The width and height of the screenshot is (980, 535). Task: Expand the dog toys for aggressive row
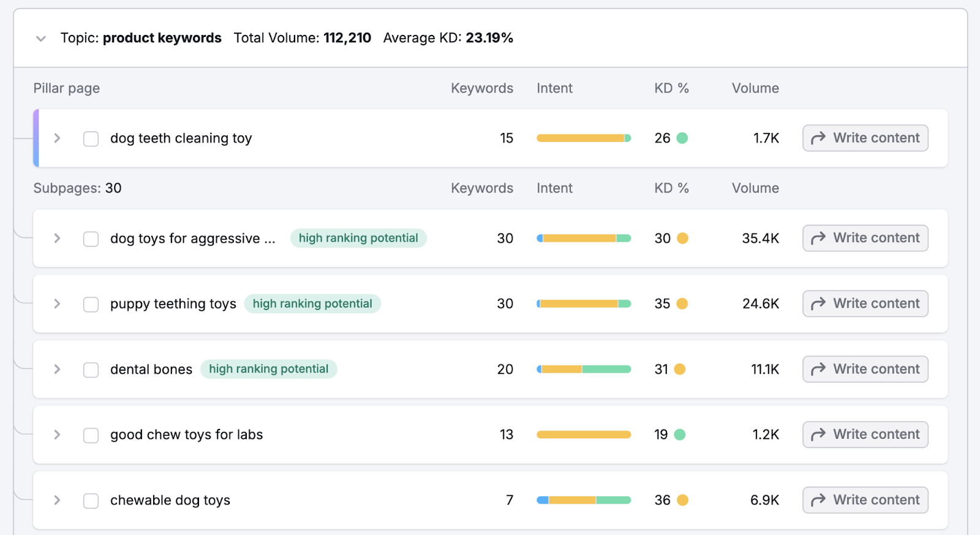(57, 238)
